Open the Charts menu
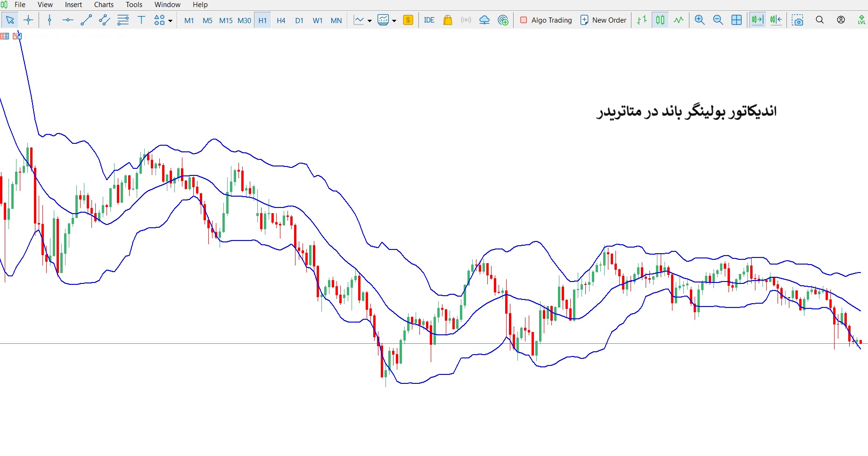Screen dimensions: 868x456 104,5
